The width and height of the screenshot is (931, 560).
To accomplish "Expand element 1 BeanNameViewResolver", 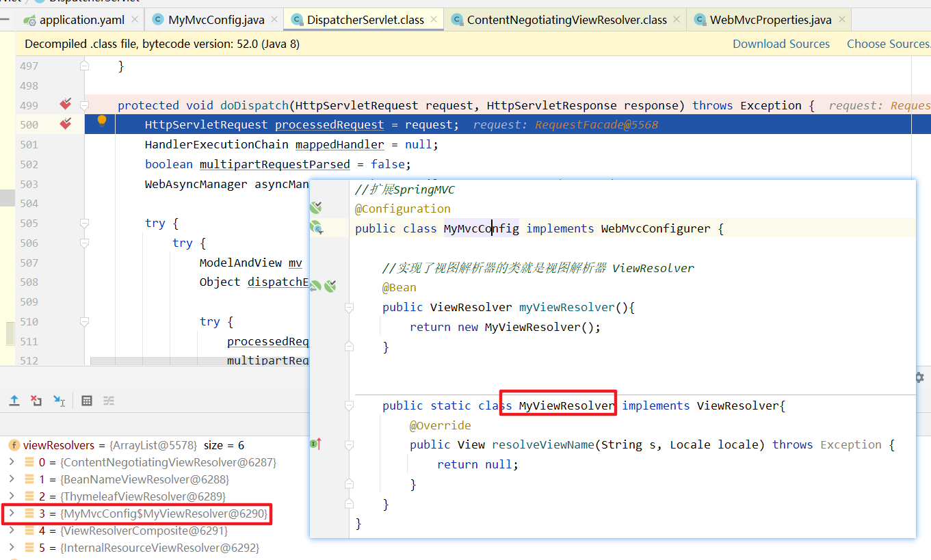I will coord(11,479).
